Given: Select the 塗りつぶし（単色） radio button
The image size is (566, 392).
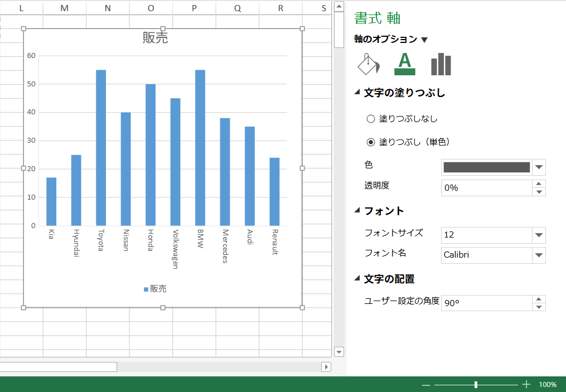Looking at the screenshot, I should pos(371,142).
